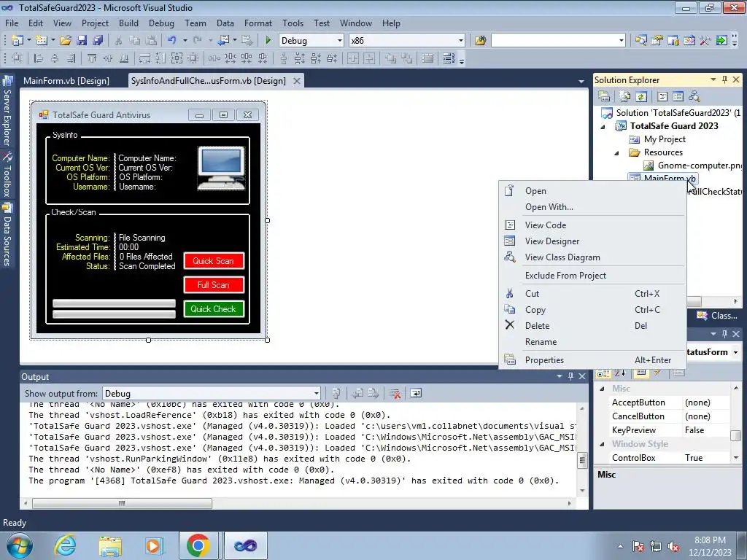Click Alphabetical sort icon in Properties
The height and width of the screenshot is (560, 747).
coord(620,373)
